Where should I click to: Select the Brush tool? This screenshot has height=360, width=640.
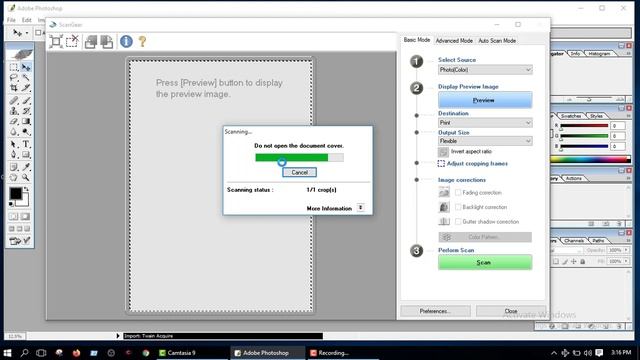26,100
